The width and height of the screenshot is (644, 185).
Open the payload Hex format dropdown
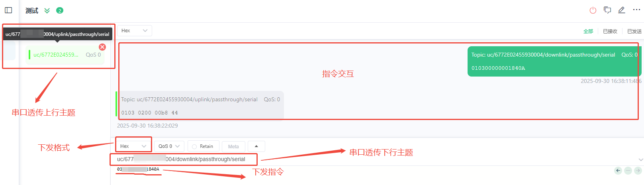[133, 146]
